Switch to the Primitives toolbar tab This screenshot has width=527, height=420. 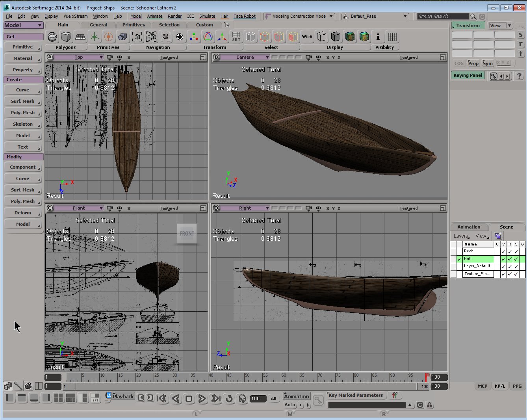click(134, 25)
